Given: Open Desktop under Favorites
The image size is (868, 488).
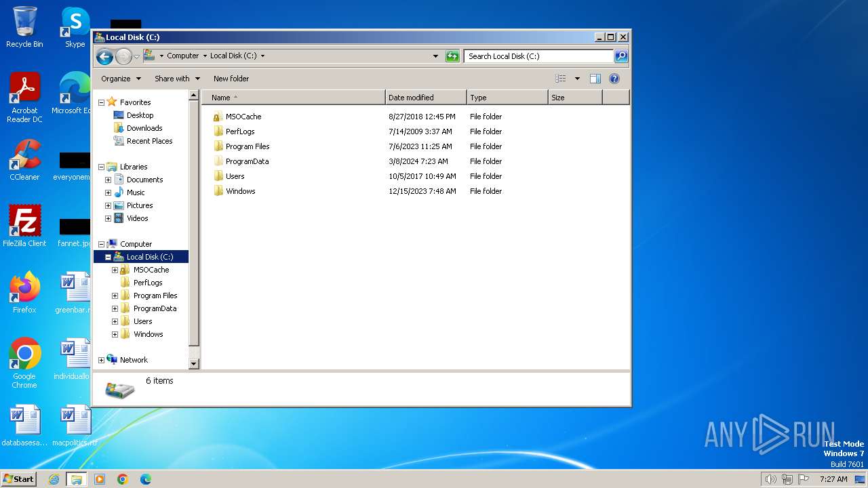Looking at the screenshot, I should click(140, 115).
